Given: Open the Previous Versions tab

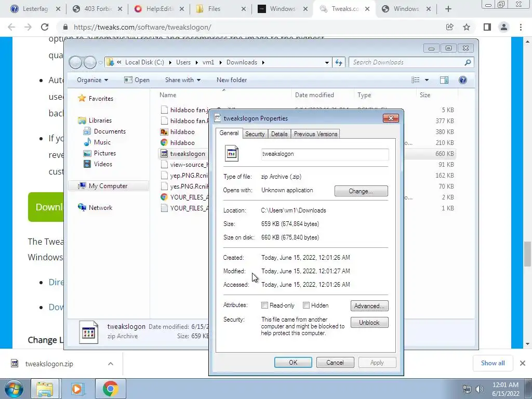Looking at the screenshot, I should coord(315,134).
